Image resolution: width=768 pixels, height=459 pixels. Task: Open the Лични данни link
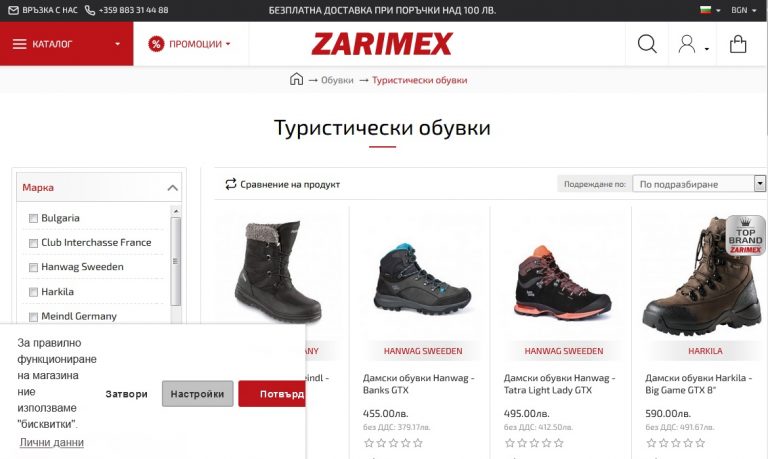51,442
